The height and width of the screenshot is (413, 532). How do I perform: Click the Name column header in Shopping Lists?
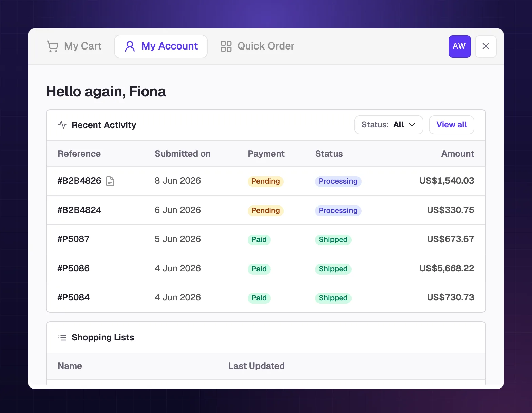click(x=70, y=366)
